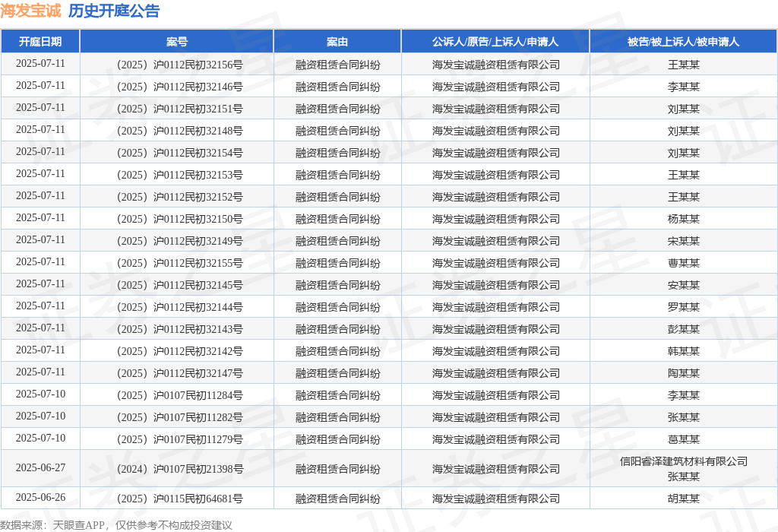Click defendant 信阳睿泽建筑材料有限公司
The height and width of the screenshot is (532, 778).
(683, 461)
